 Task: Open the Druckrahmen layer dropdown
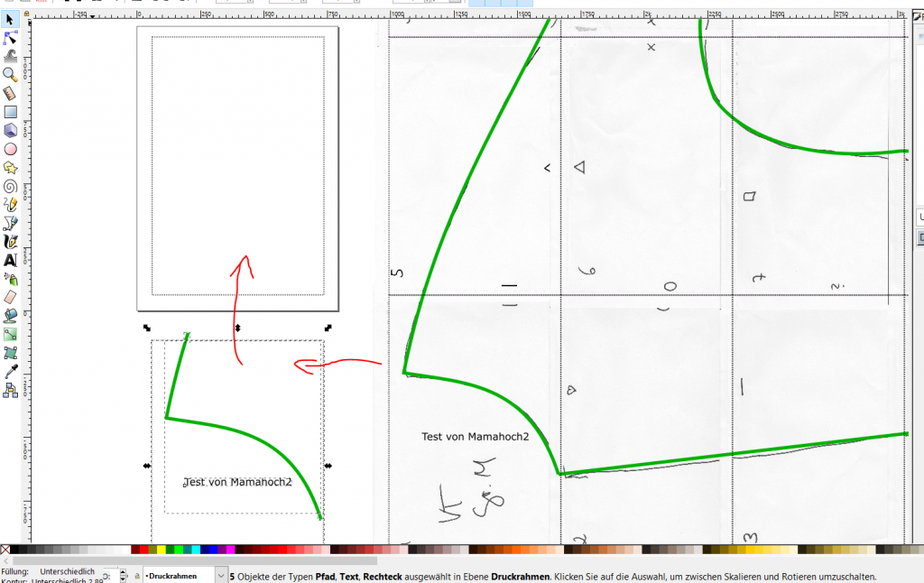221,575
